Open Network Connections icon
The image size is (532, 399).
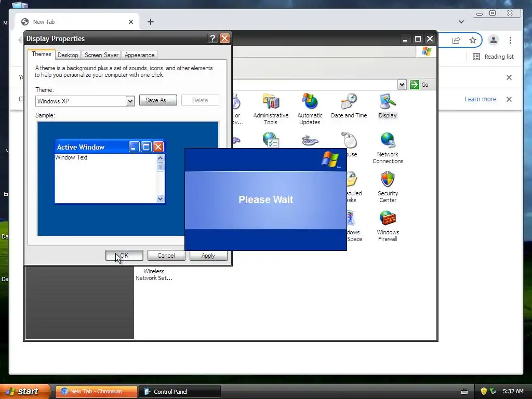388,148
